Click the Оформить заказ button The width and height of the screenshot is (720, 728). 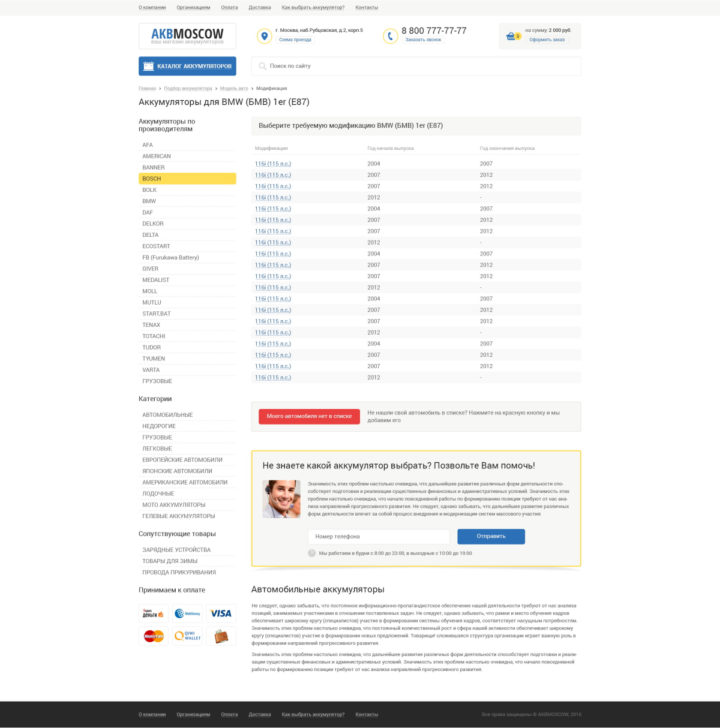(x=547, y=40)
